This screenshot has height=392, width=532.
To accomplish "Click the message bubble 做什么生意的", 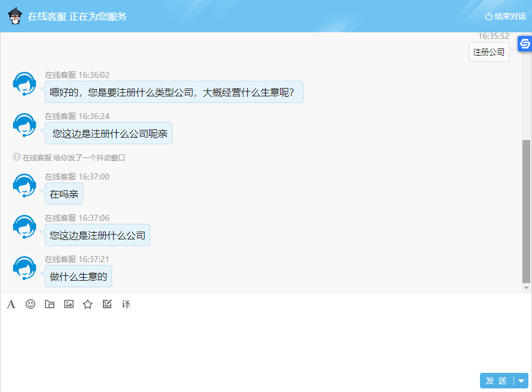I will [78, 276].
